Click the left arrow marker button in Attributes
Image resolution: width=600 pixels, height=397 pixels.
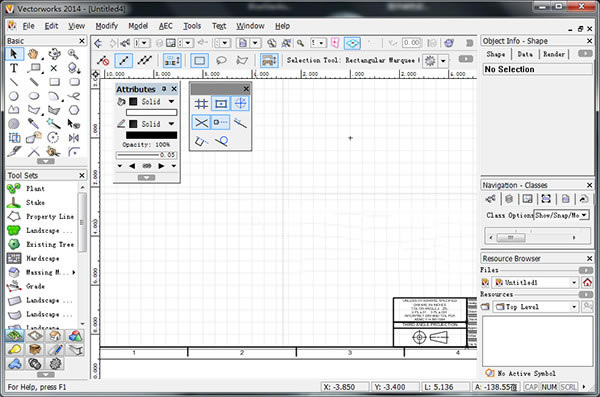pyautogui.click(x=132, y=166)
